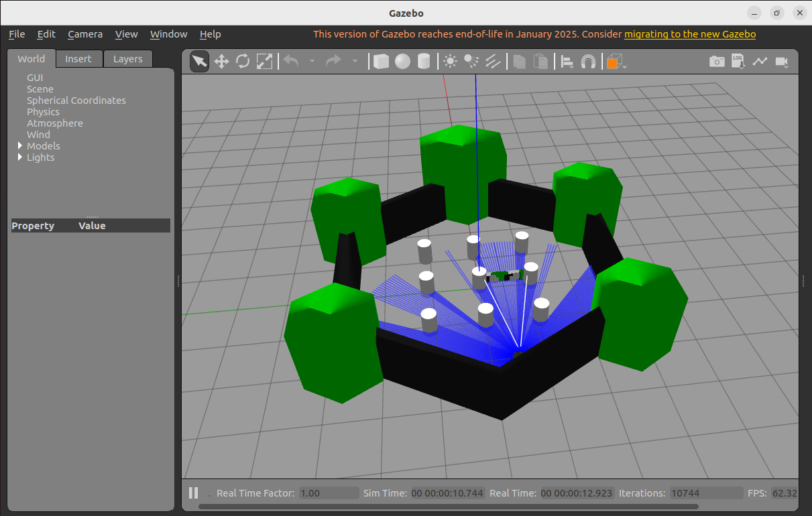Open the Camera menu
The image size is (812, 516).
tap(85, 34)
